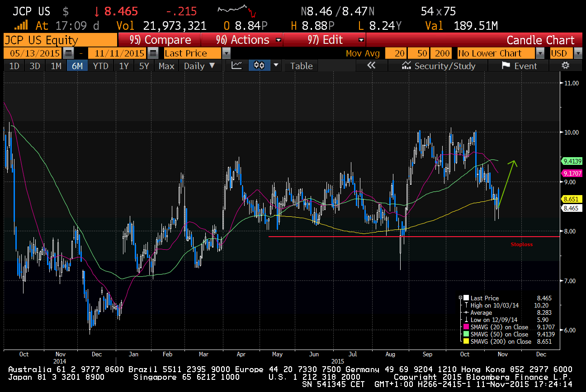Image resolution: width=586 pixels, height=392 pixels.
Task: Select the YTD range tab
Action: click(x=100, y=66)
